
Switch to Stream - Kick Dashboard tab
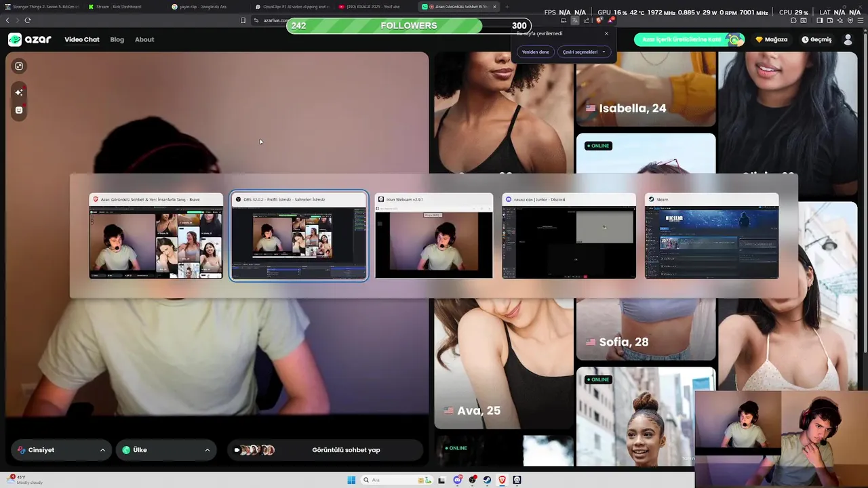click(x=124, y=6)
